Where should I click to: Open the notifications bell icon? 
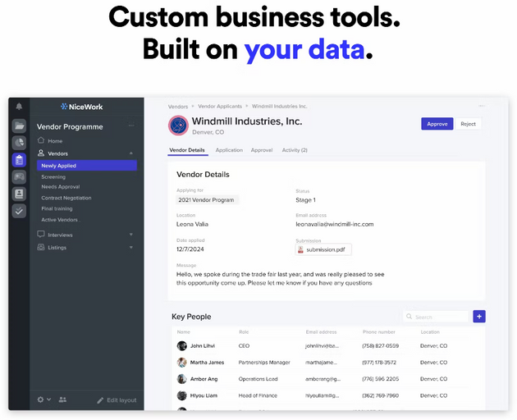(x=19, y=106)
